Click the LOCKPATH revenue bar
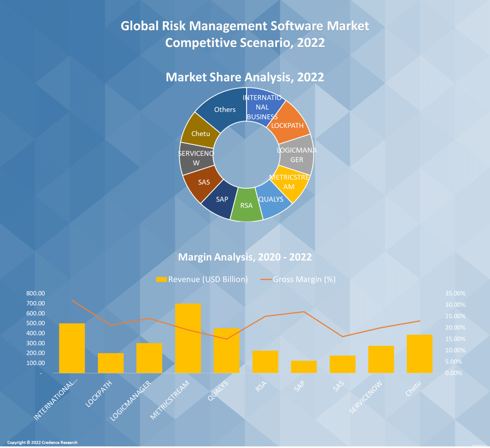 [111, 363]
